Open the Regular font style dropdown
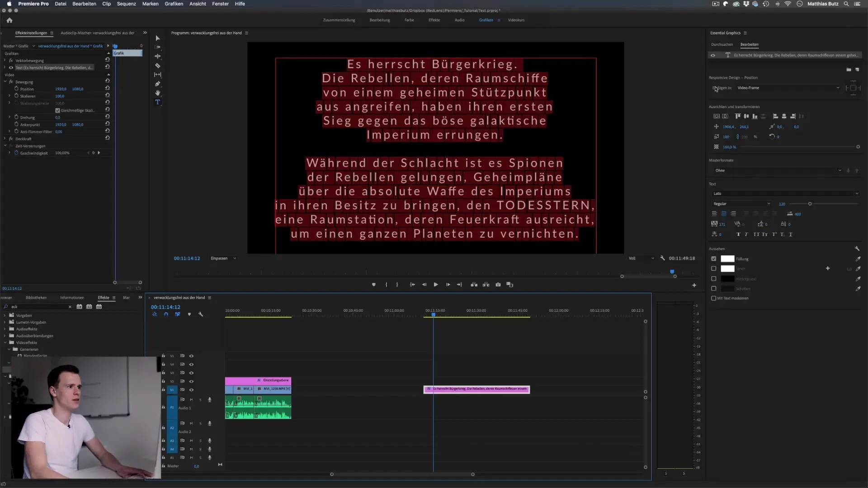868x488 pixels. (x=741, y=204)
